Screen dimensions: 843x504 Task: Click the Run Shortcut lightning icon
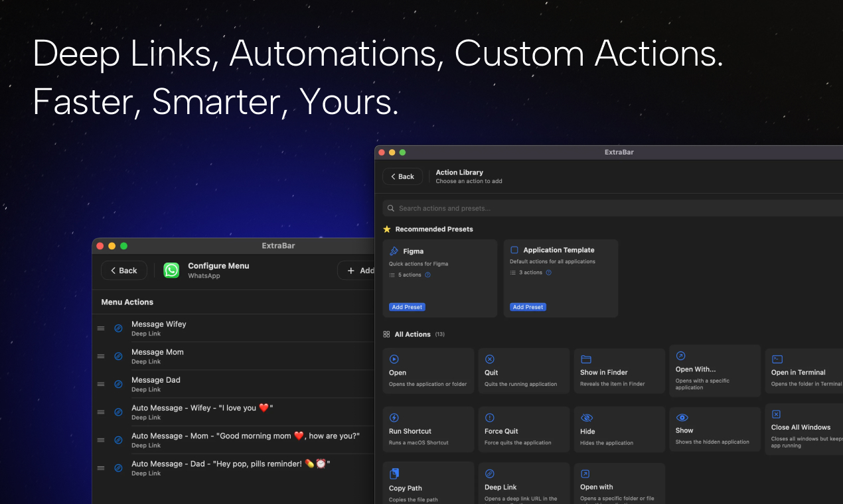pyautogui.click(x=393, y=417)
